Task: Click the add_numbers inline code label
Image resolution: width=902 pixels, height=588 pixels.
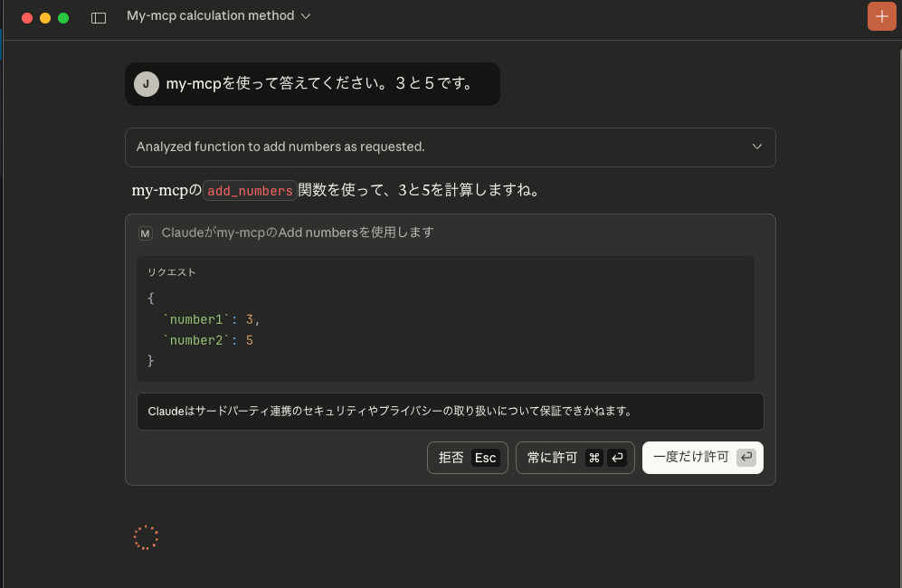Action: 250,191
